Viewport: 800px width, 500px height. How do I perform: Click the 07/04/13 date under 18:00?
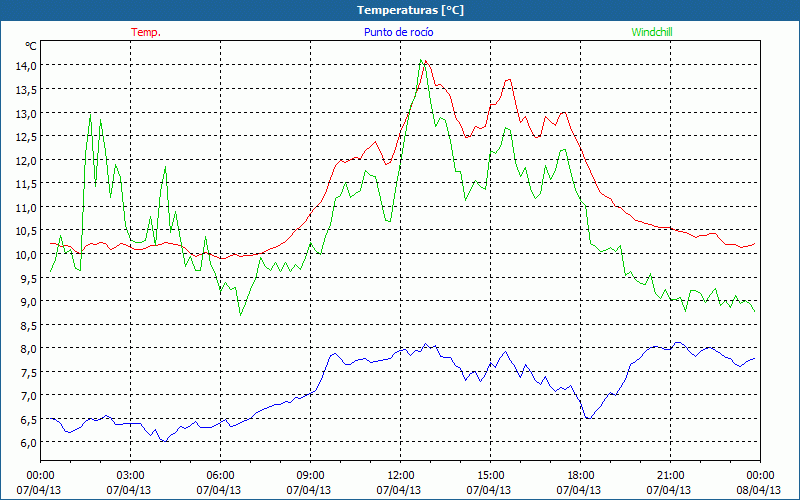pos(579,490)
